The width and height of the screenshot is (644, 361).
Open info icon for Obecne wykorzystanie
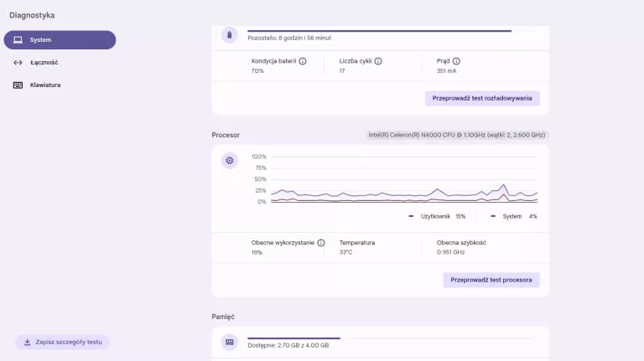point(321,243)
